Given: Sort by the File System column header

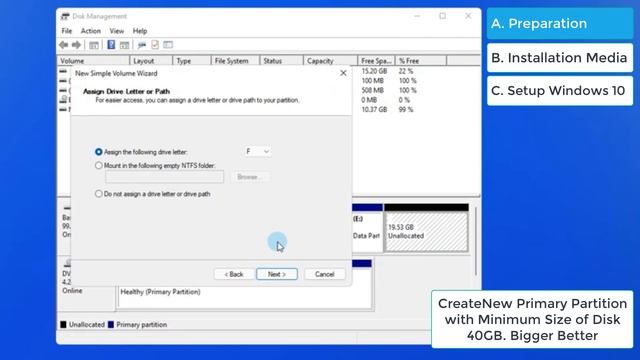Looking at the screenshot, I should point(235,61).
